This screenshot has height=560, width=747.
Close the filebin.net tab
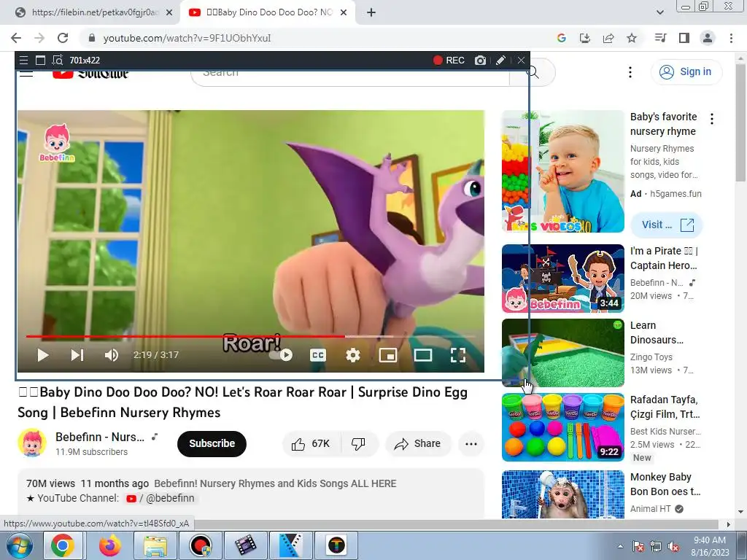pyautogui.click(x=169, y=13)
